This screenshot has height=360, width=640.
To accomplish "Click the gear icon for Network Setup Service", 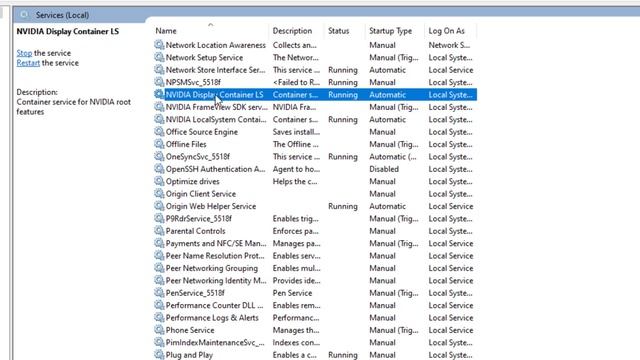I will [159, 57].
